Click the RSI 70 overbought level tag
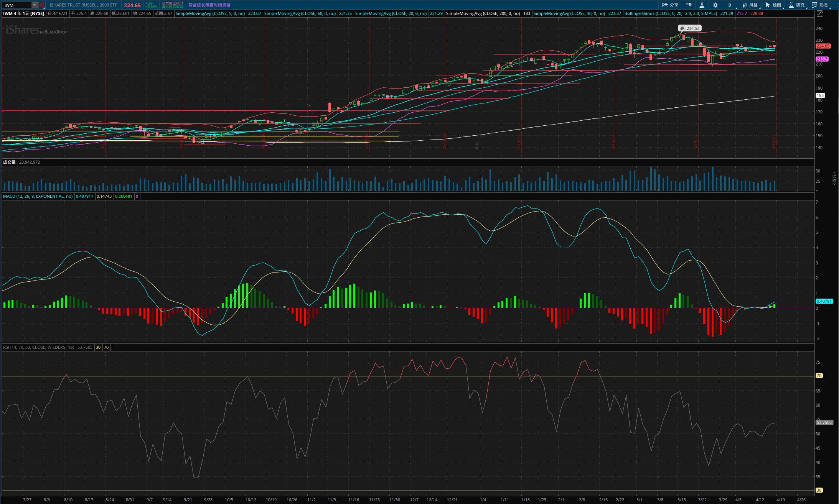The width and height of the screenshot is (839, 504). tap(819, 376)
